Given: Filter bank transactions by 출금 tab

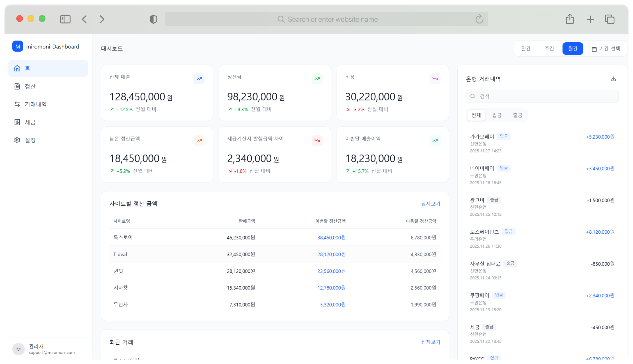Looking at the screenshot, I should (x=517, y=115).
